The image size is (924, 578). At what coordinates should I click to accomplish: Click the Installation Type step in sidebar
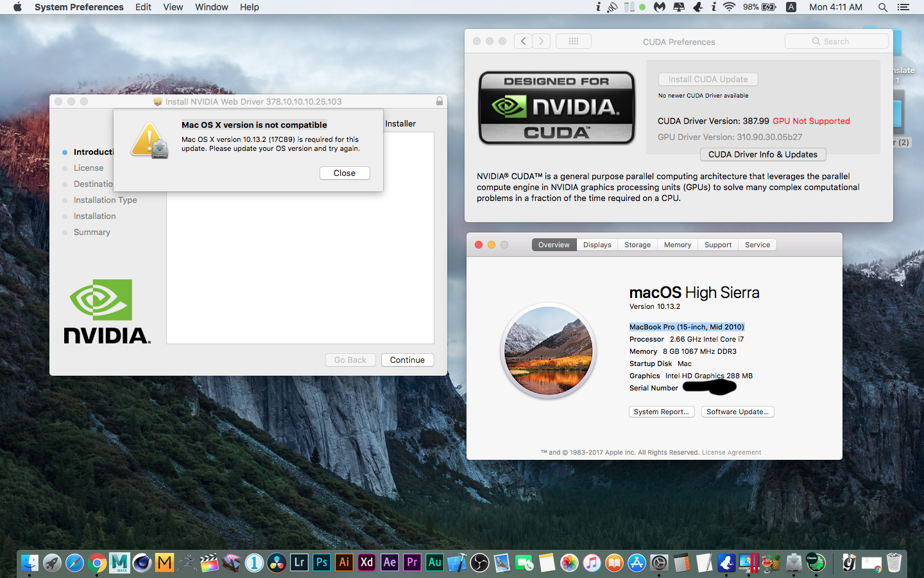tap(105, 200)
